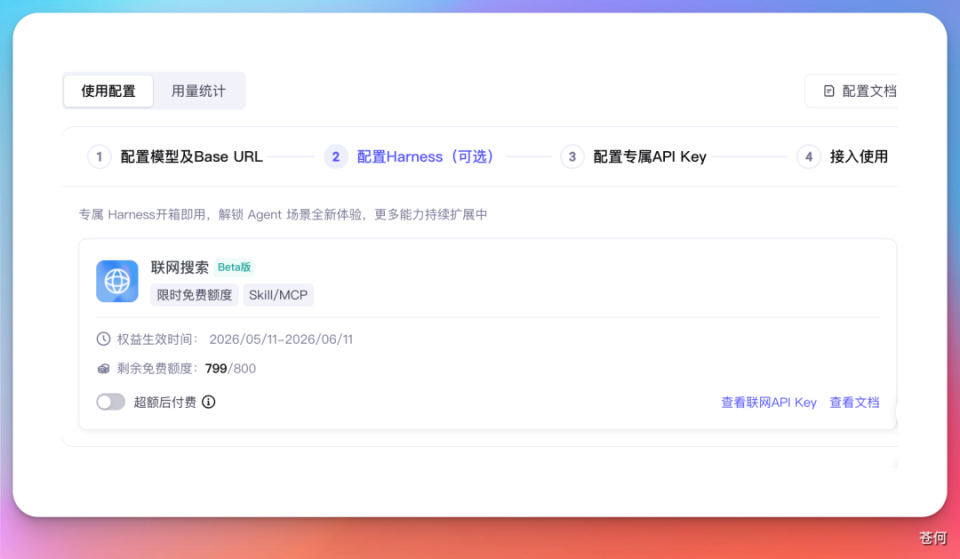The width and height of the screenshot is (960, 559).
Task: Click the coins icon beside 剩余免费额度
Action: point(103,369)
